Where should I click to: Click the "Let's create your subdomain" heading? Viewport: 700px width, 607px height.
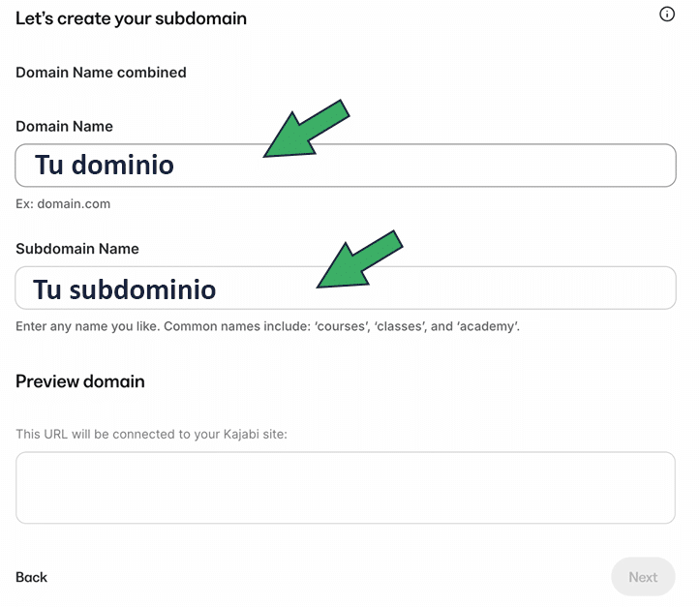pos(131,18)
